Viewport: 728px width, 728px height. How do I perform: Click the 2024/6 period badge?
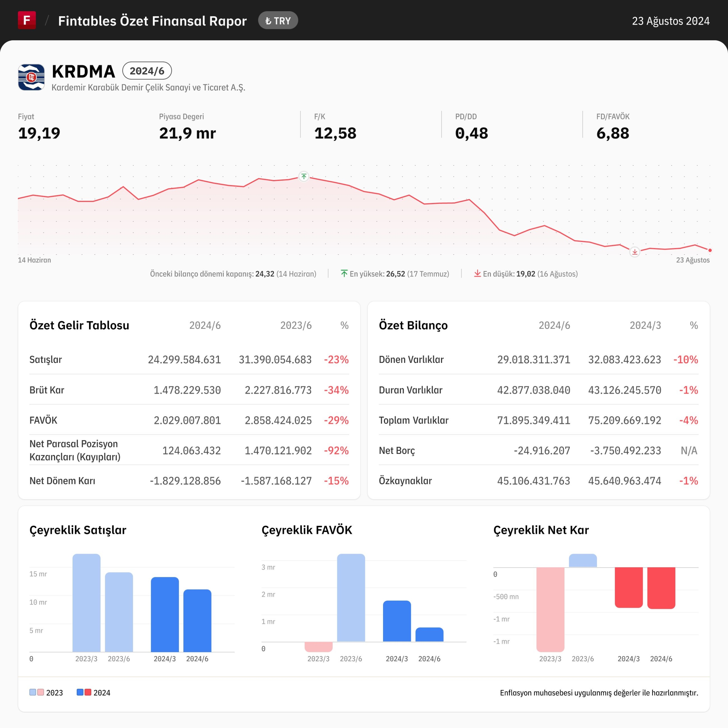tap(147, 71)
